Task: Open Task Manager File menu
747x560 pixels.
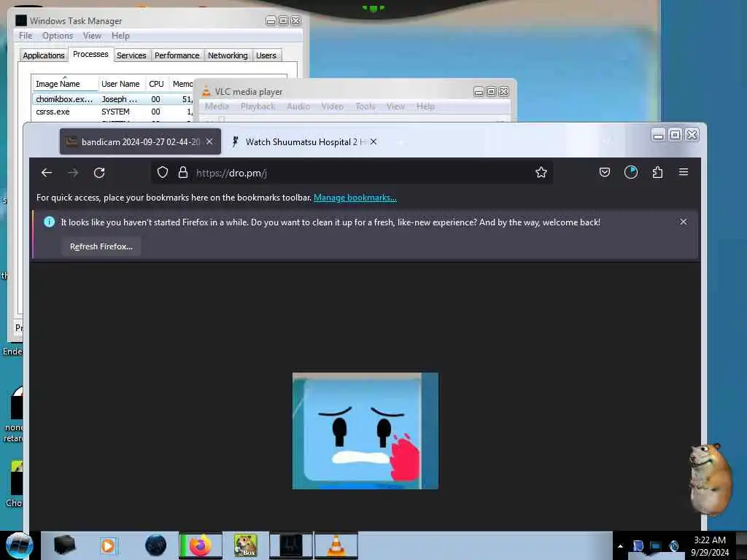Action: tap(26, 36)
